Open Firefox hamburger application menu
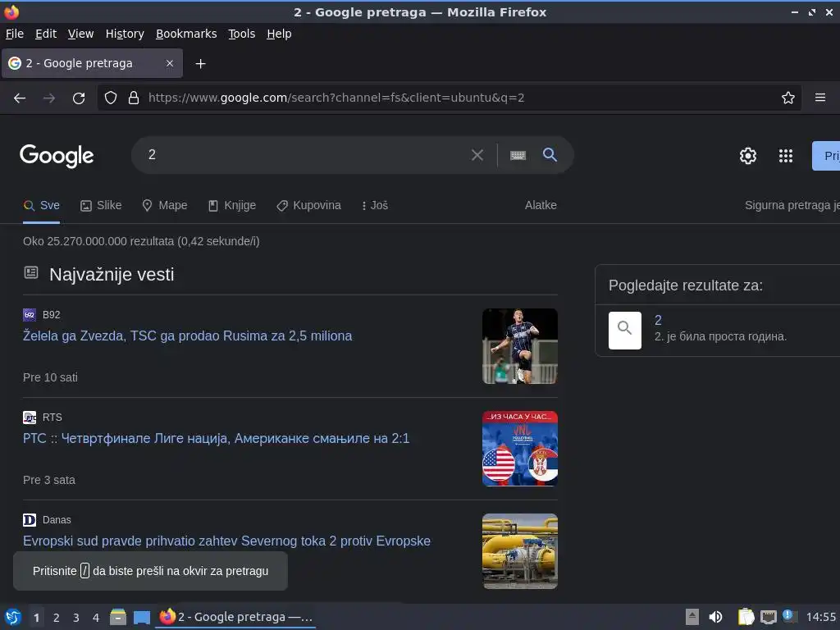 pos(820,98)
